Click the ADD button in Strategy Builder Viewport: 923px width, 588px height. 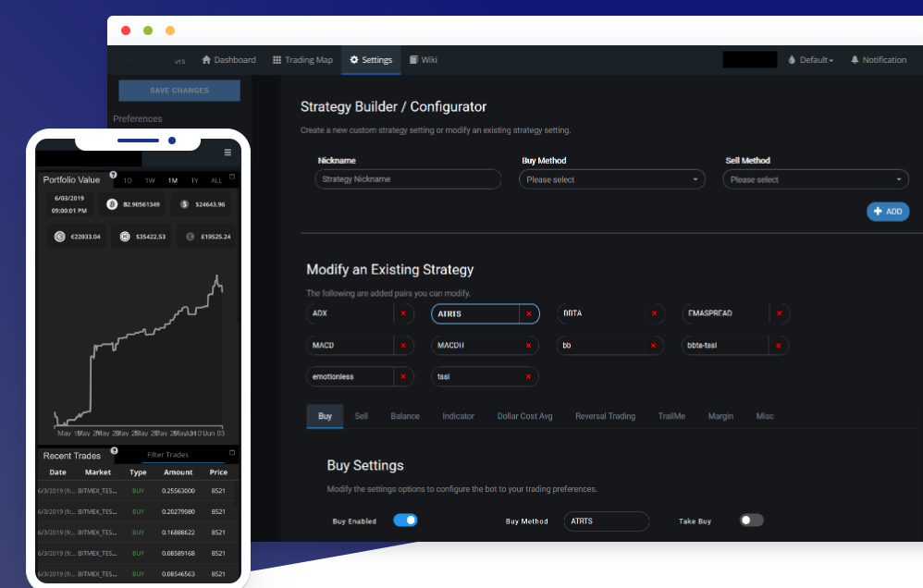887,212
